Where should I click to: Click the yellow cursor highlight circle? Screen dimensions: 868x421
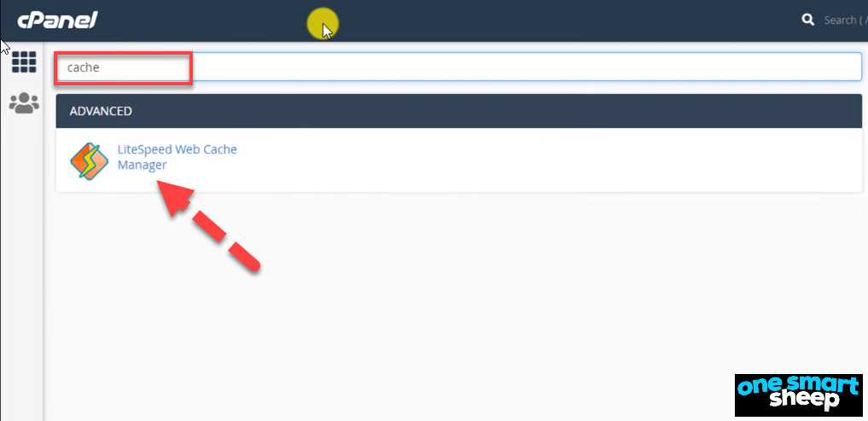click(x=323, y=25)
